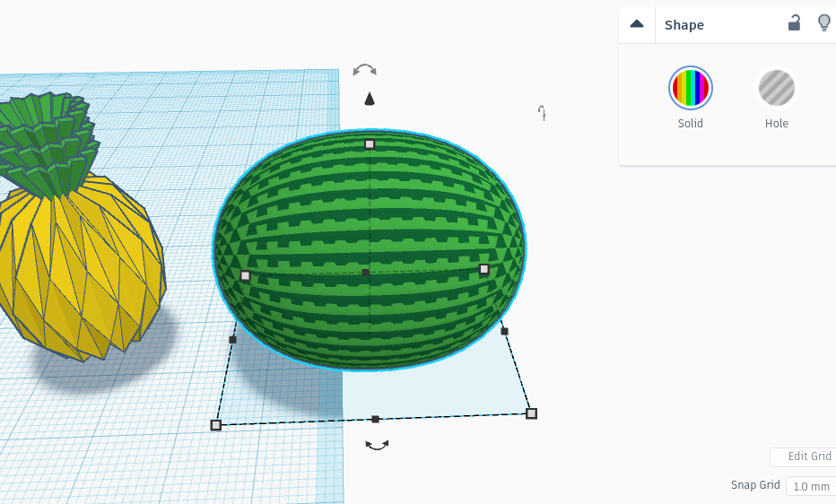Click the Shape panel title
This screenshot has height=504, width=836.
click(684, 25)
